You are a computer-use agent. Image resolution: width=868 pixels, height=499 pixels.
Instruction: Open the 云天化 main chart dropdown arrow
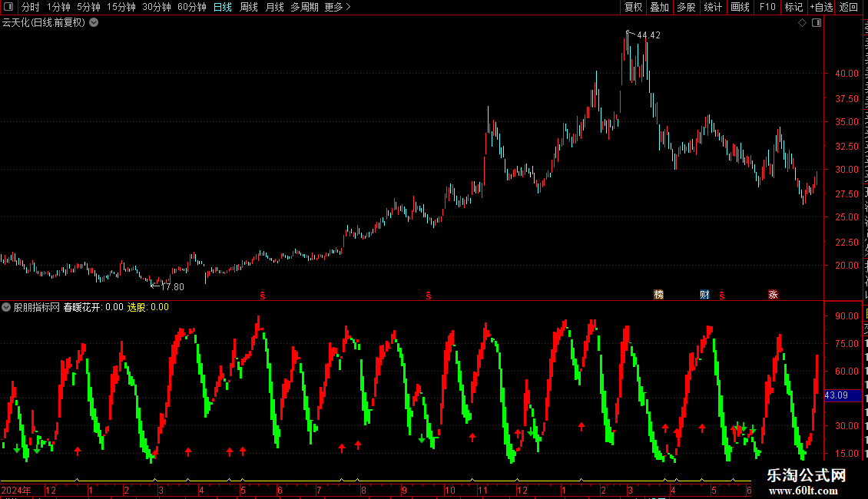94,23
